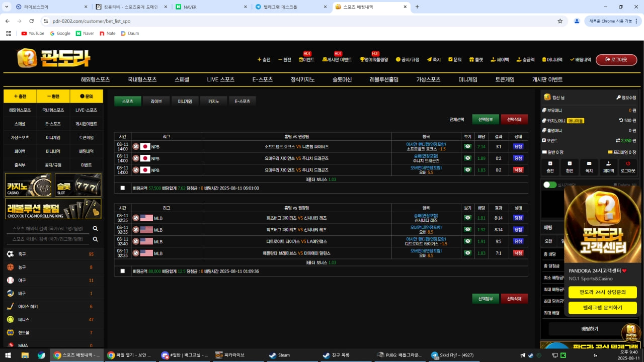Click the yellow 텔레그램 문의하기 button

click(x=602, y=308)
